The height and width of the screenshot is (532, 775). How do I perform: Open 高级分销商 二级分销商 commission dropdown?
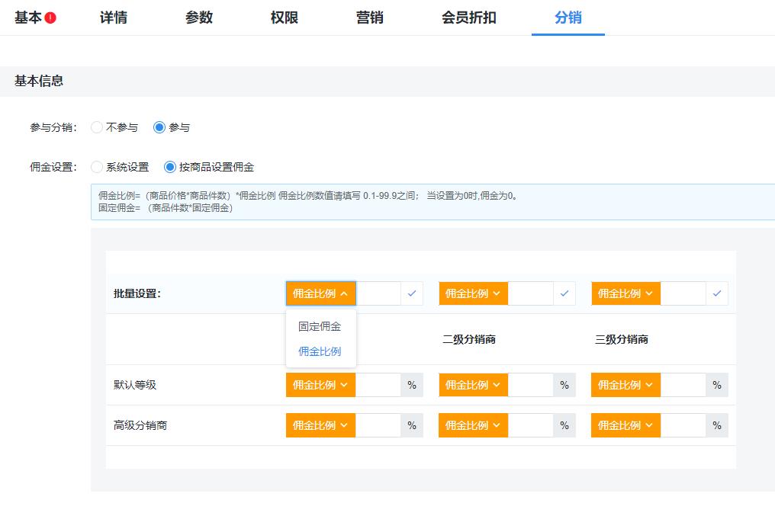[x=472, y=425]
